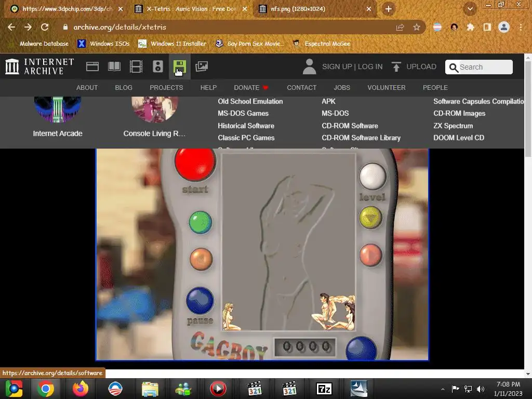Open the Historical Software link
This screenshot has width=532, height=399.
(x=246, y=126)
